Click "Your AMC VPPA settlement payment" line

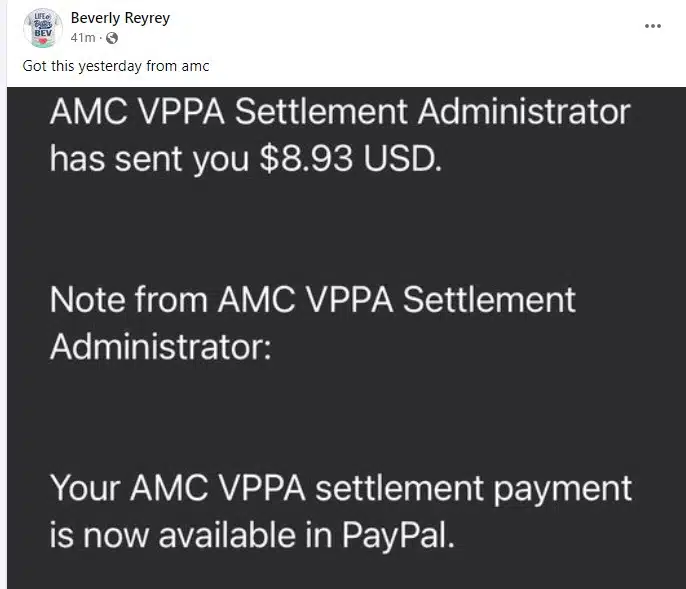pos(340,488)
